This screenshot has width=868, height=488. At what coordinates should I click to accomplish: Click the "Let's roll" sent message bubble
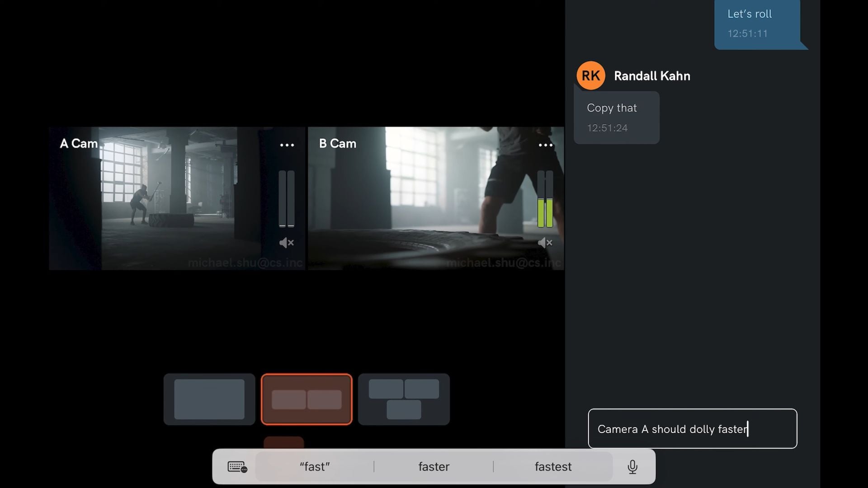[x=758, y=24]
